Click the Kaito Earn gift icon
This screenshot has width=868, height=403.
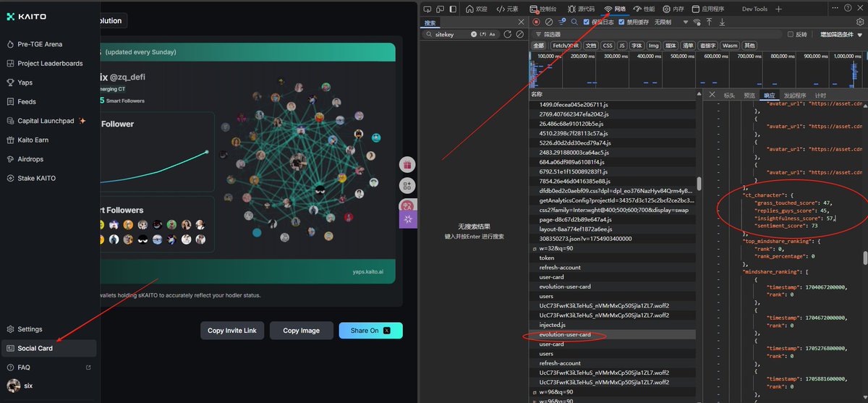tap(11, 140)
